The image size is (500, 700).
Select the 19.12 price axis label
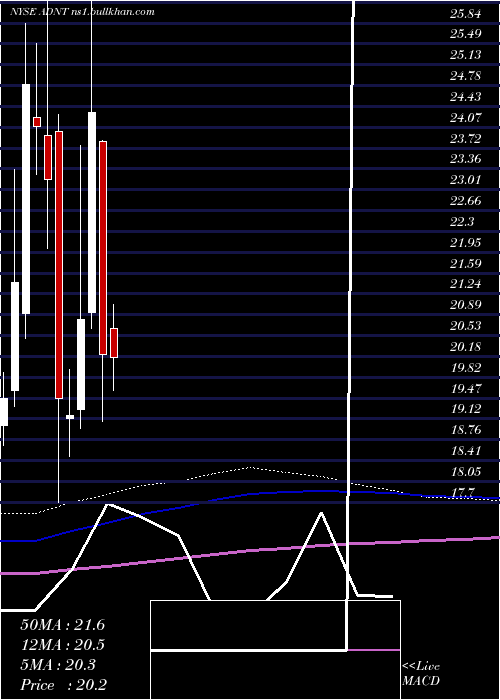click(x=465, y=409)
